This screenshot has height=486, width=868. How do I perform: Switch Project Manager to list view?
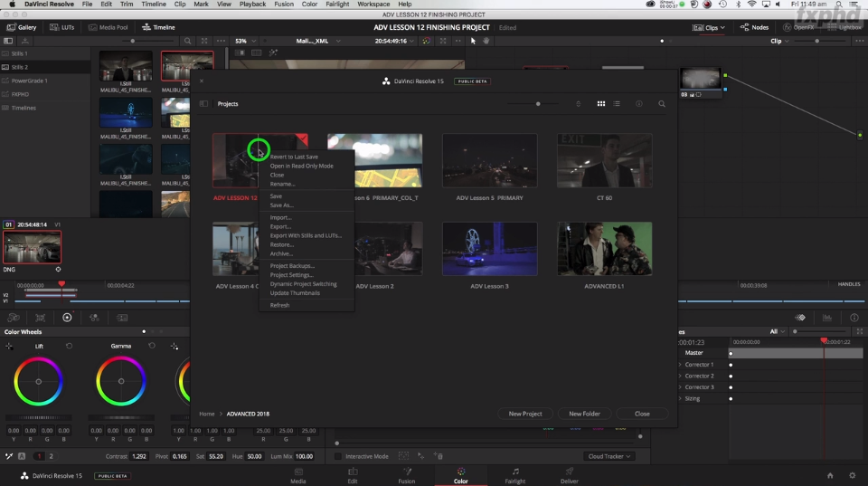[617, 104]
